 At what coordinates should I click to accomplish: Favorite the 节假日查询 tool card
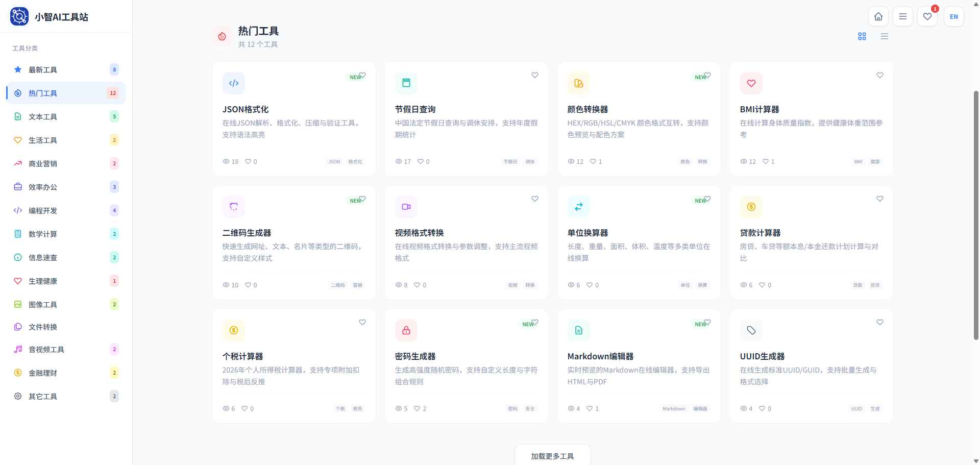pos(535,75)
